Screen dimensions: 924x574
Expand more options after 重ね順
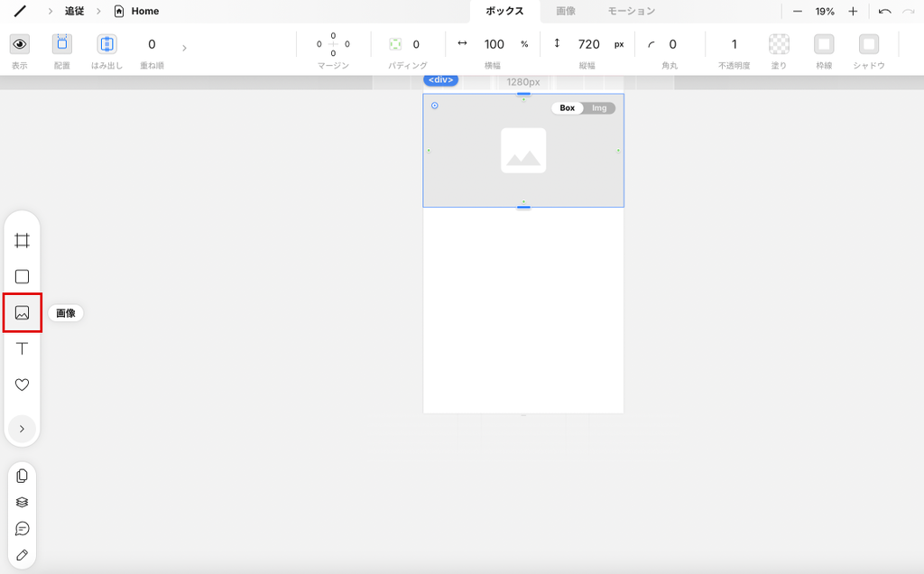[184, 47]
